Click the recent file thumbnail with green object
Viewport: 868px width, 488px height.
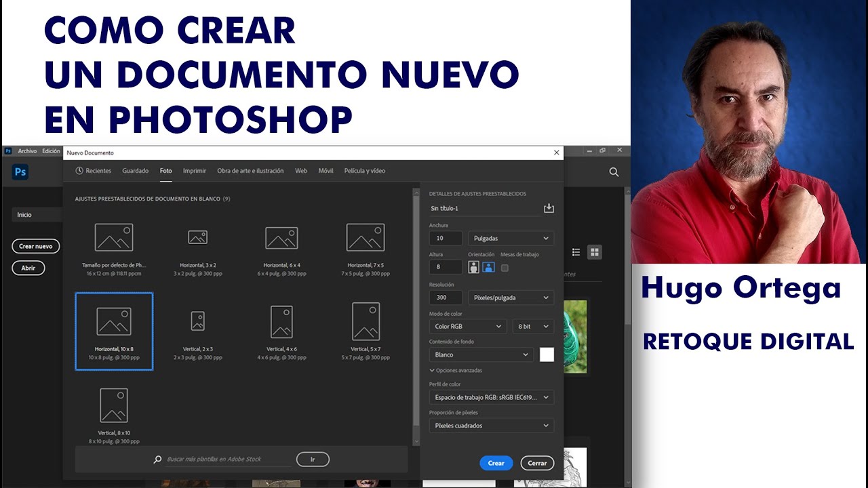pyautogui.click(x=575, y=337)
